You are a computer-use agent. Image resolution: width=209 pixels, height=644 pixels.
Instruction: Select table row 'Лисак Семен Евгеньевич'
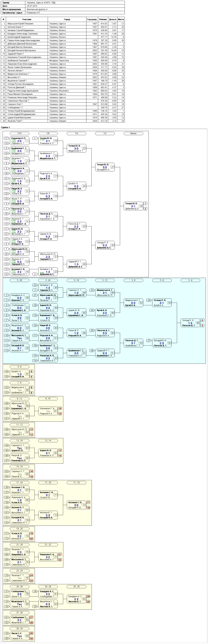[x=63, y=67]
